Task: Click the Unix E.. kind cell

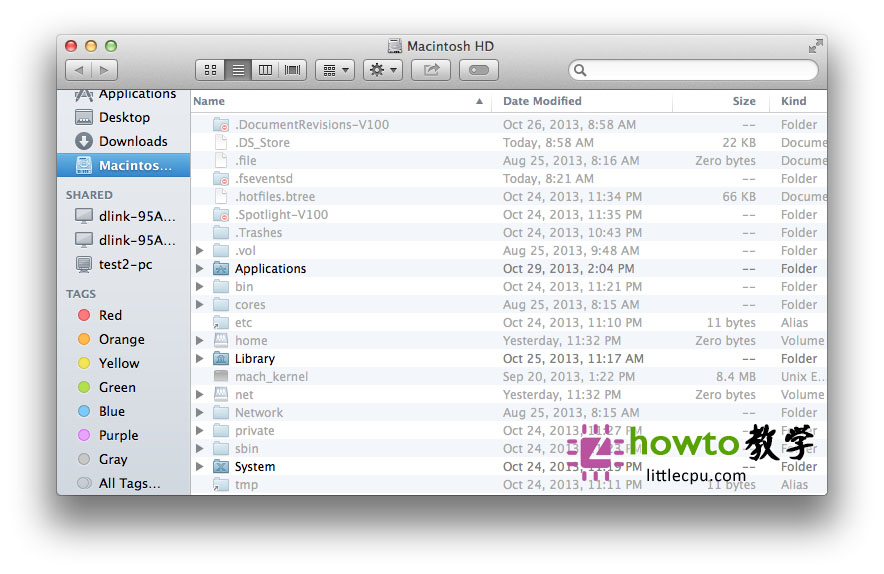Action: click(x=803, y=377)
